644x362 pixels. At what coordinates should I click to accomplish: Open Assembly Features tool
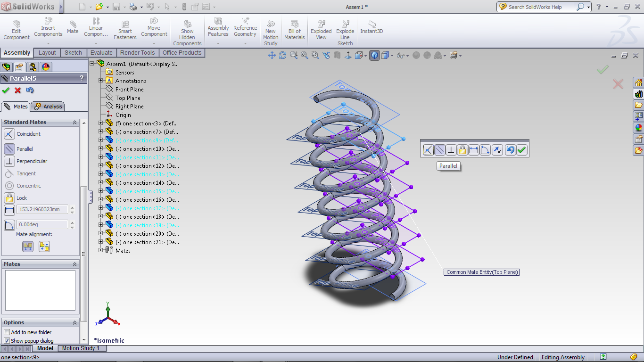(218, 27)
